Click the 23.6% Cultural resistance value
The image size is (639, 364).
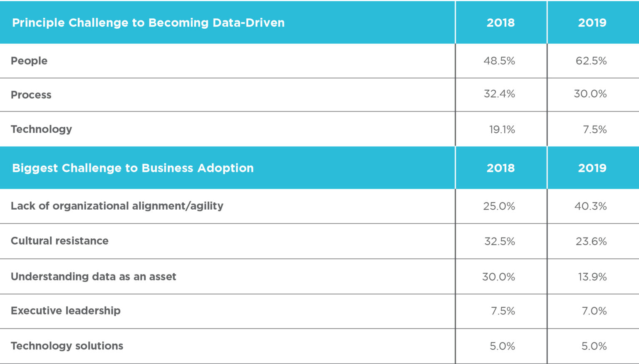[591, 241]
